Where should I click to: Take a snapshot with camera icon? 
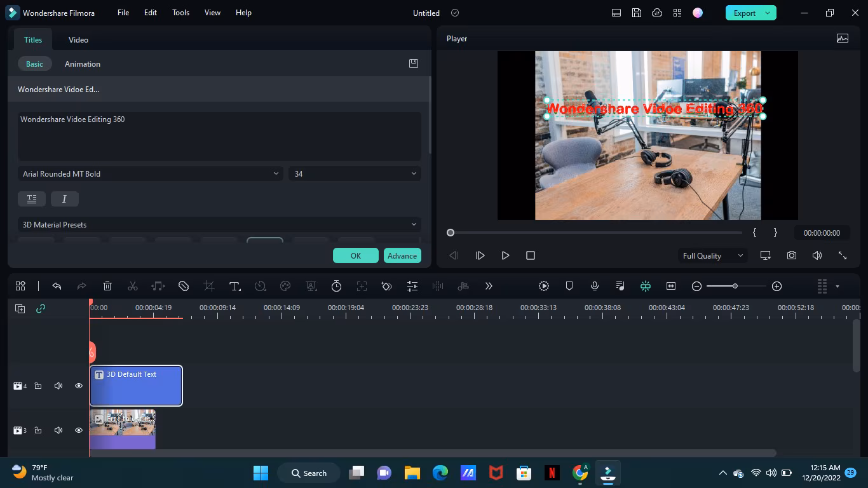click(x=792, y=255)
